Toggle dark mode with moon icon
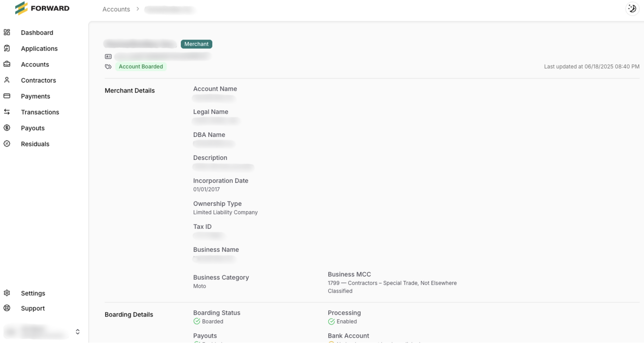Viewport: 644px width, 344px height. coord(632,9)
